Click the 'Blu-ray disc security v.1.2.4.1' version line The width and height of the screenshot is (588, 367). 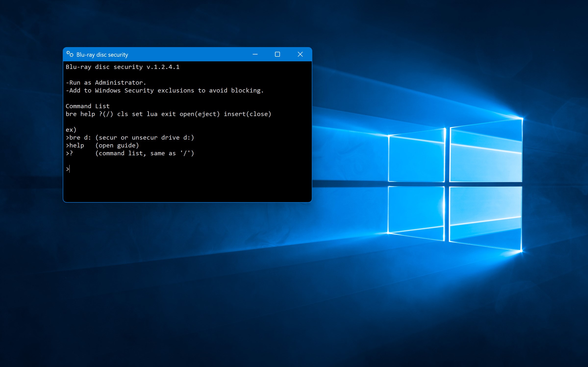[x=123, y=67]
